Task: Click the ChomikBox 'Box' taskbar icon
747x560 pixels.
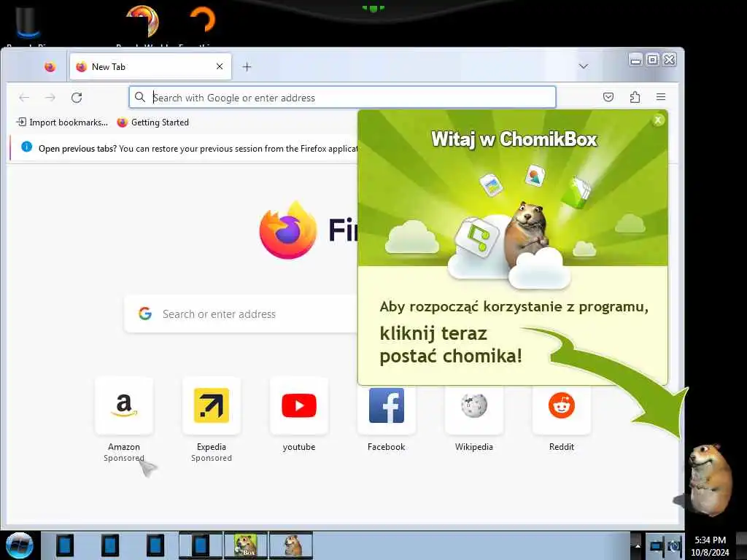Action: (x=246, y=545)
